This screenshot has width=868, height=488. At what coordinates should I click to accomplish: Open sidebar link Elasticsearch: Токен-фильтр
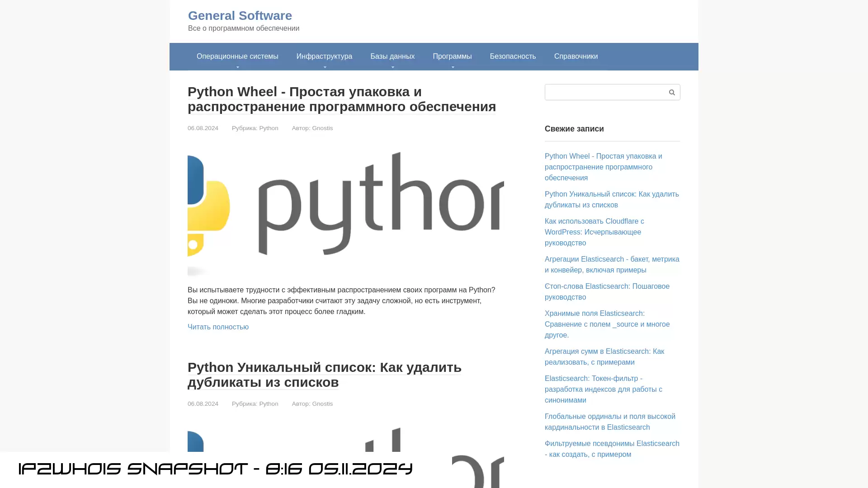click(604, 389)
